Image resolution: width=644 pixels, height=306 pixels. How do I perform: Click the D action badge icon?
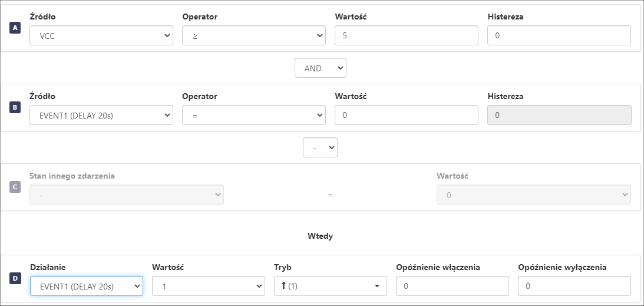click(x=15, y=278)
